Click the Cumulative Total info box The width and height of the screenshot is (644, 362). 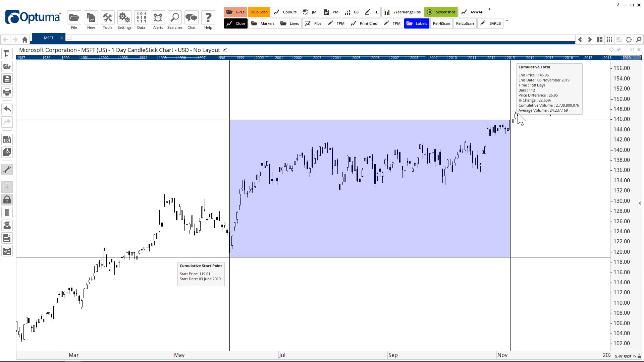point(549,89)
